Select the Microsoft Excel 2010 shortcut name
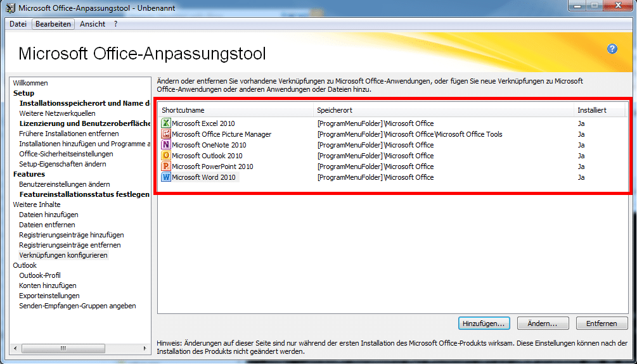 pos(203,123)
